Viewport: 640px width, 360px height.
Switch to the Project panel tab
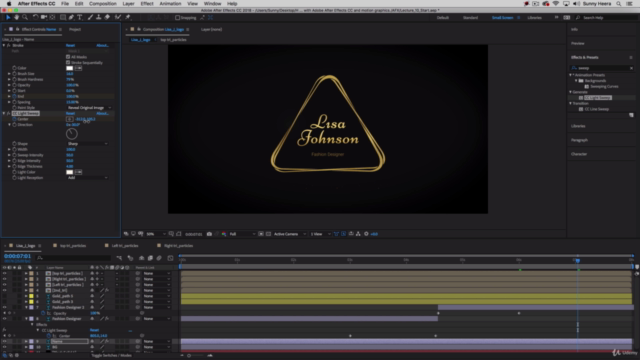click(x=75, y=29)
